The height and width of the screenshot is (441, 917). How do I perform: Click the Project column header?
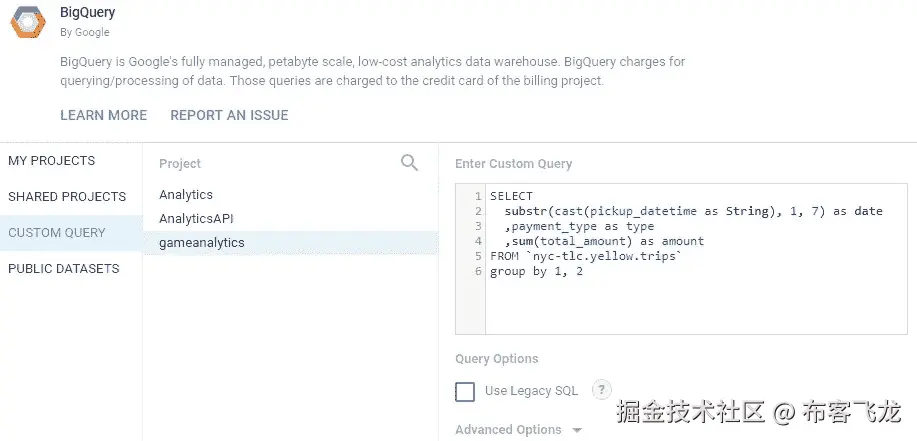[180, 164]
